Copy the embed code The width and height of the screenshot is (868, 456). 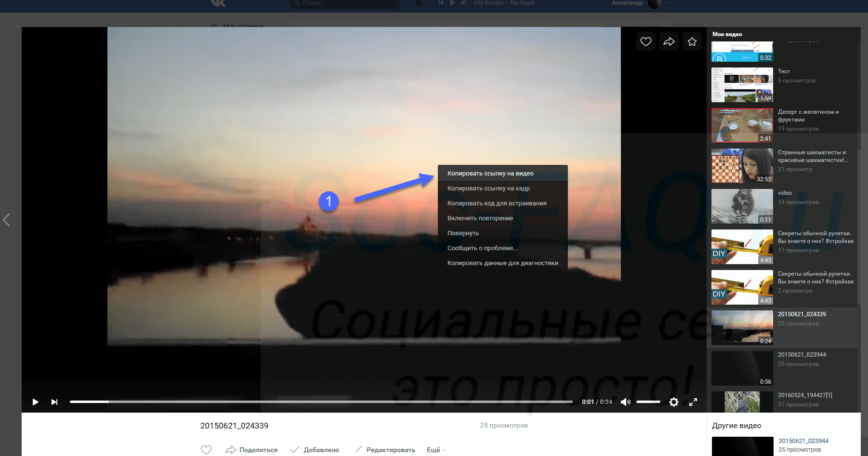pyautogui.click(x=502, y=203)
